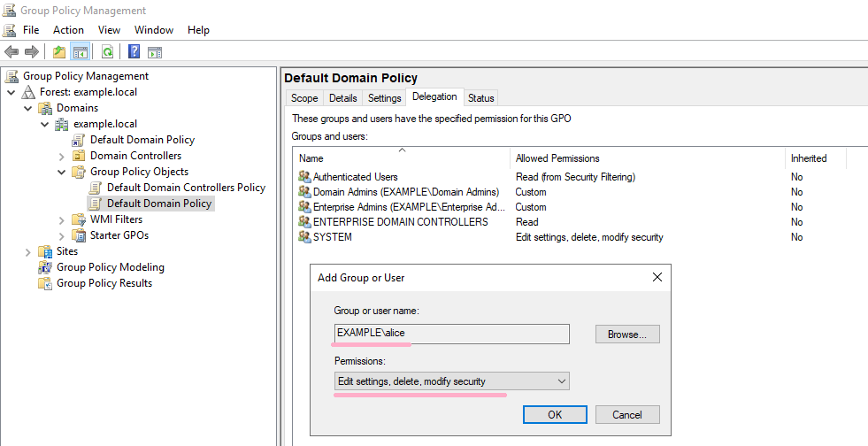The image size is (868, 446).
Task: Click the Domain Controllers OU icon
Action: click(79, 156)
